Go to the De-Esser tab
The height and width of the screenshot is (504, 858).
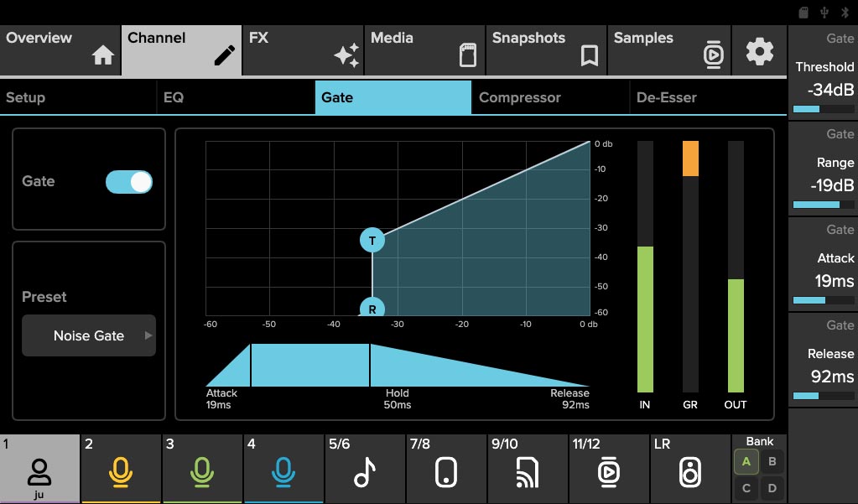point(707,97)
